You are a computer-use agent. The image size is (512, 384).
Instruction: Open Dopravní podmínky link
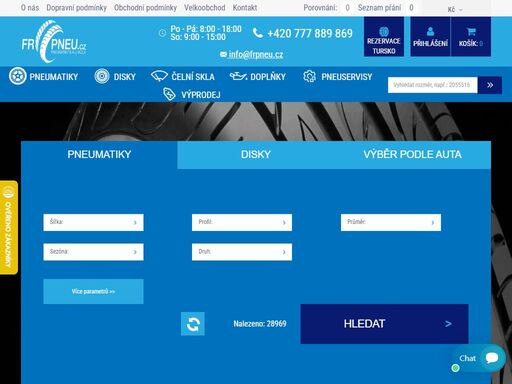pos(76,7)
